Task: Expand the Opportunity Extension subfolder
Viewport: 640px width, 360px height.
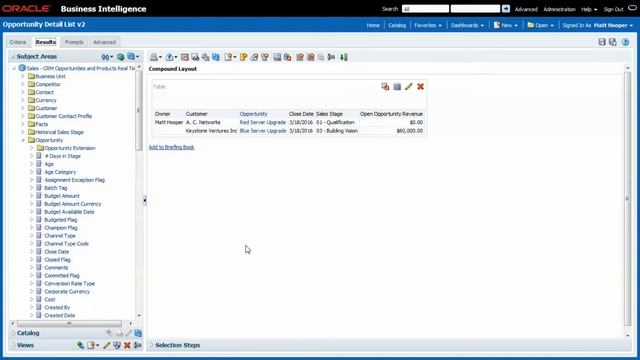Action: coord(31,148)
